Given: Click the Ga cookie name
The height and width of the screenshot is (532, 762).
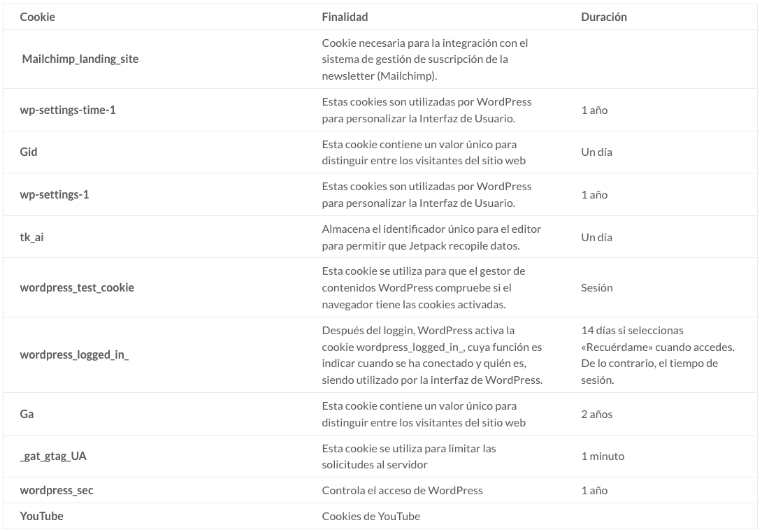Looking at the screenshot, I should tap(27, 414).
